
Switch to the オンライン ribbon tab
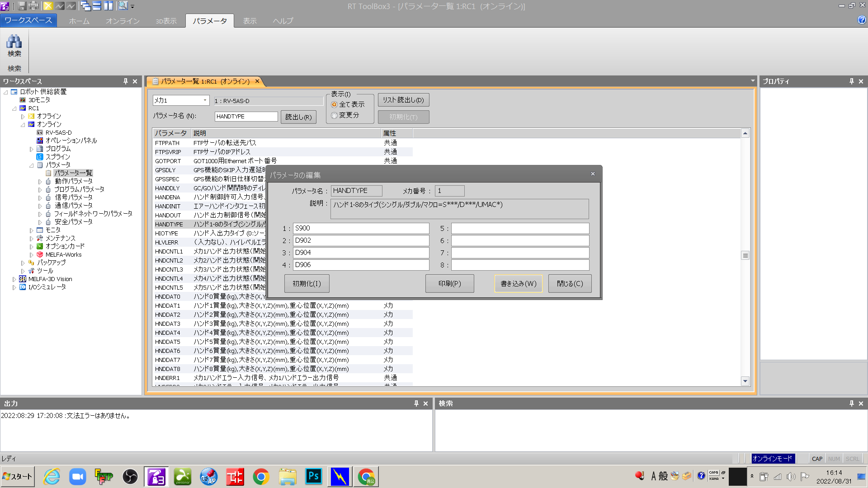tap(123, 21)
